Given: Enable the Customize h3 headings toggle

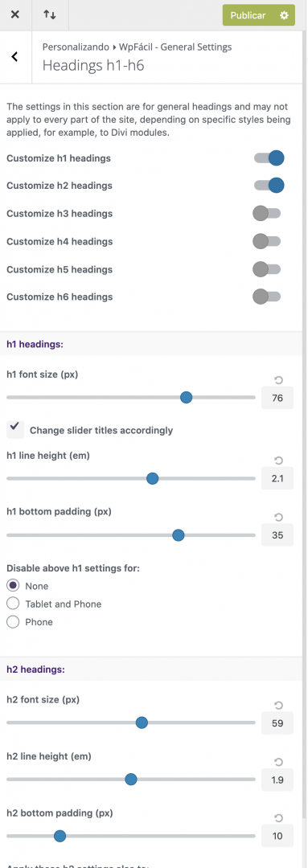Looking at the screenshot, I should point(267,213).
